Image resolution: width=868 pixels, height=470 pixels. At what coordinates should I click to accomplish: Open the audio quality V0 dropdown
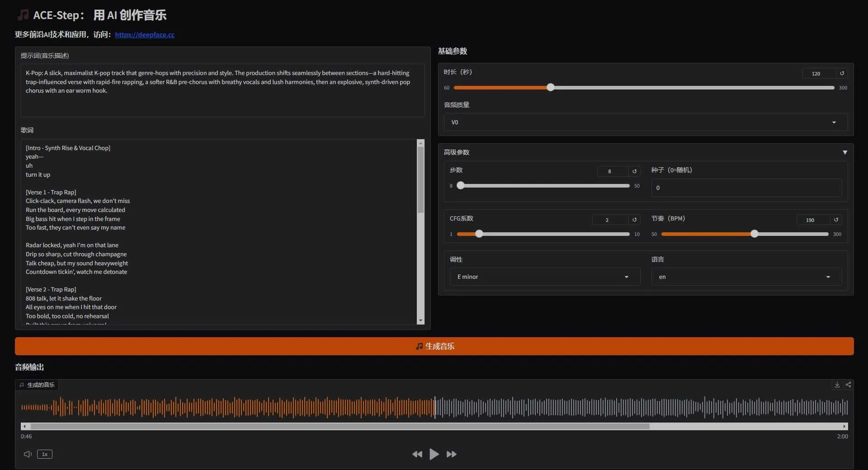click(x=645, y=122)
